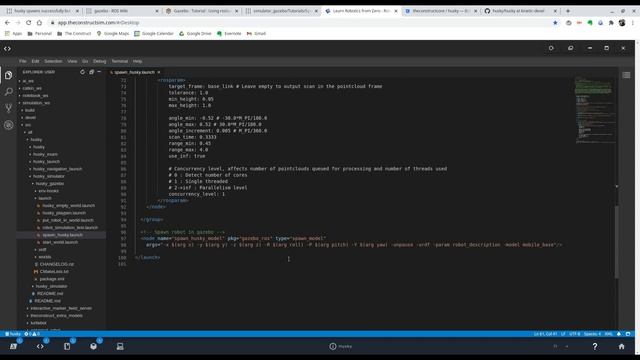Viewport: 640px width, 360px height.
Task: Open The Construct bookmark folder
Action: coord(74,33)
